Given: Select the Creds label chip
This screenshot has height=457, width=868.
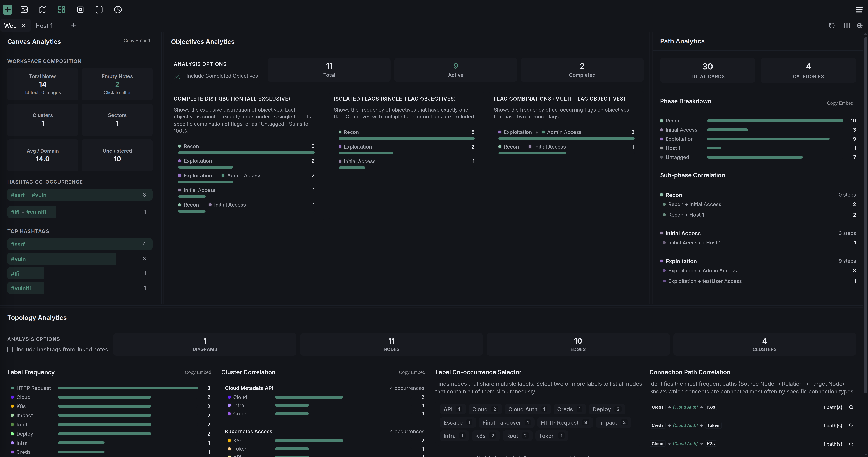Looking at the screenshot, I should coord(570,409).
